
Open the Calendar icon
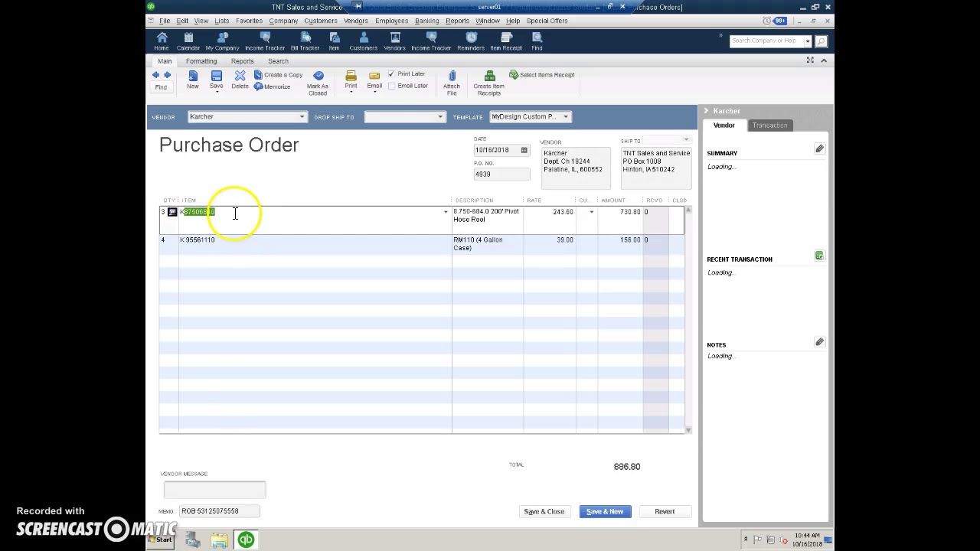tap(188, 41)
